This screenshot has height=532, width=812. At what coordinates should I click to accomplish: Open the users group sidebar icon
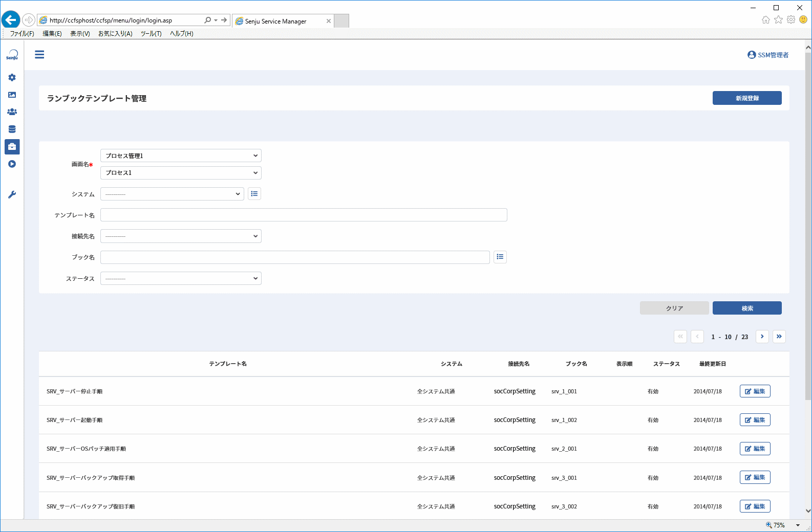[12, 112]
